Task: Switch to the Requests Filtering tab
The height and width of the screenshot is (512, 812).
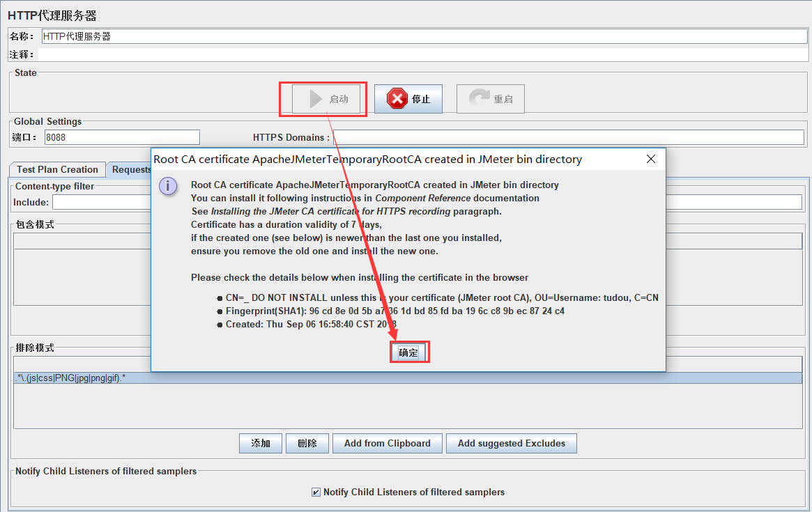Action: pyautogui.click(x=130, y=169)
